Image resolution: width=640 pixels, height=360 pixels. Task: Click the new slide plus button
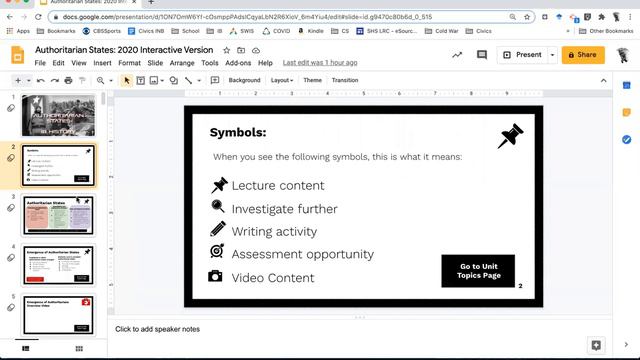(18, 80)
